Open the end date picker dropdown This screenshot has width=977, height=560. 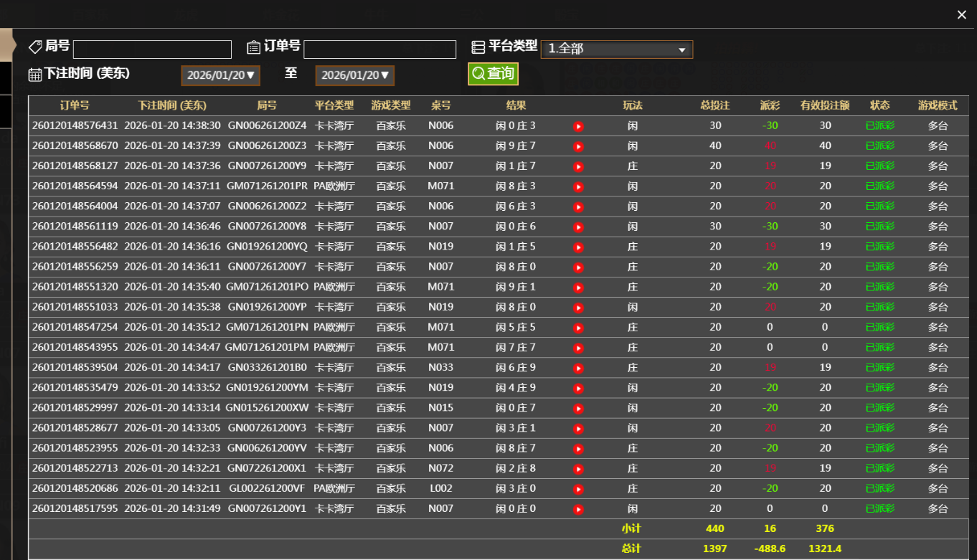(x=354, y=75)
